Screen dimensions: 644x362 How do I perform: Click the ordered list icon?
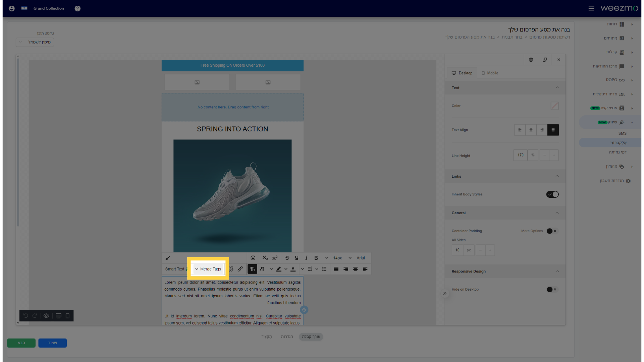click(310, 269)
